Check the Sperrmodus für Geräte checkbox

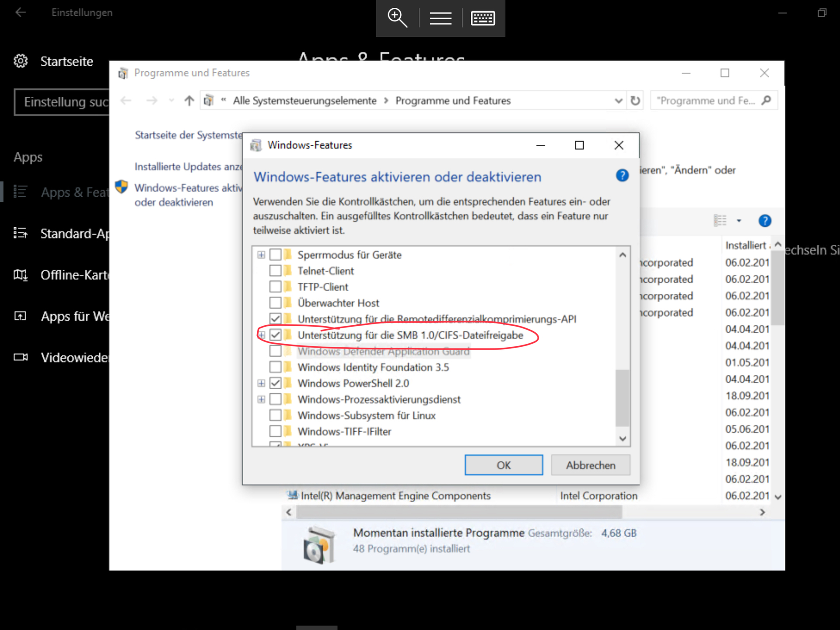click(275, 254)
